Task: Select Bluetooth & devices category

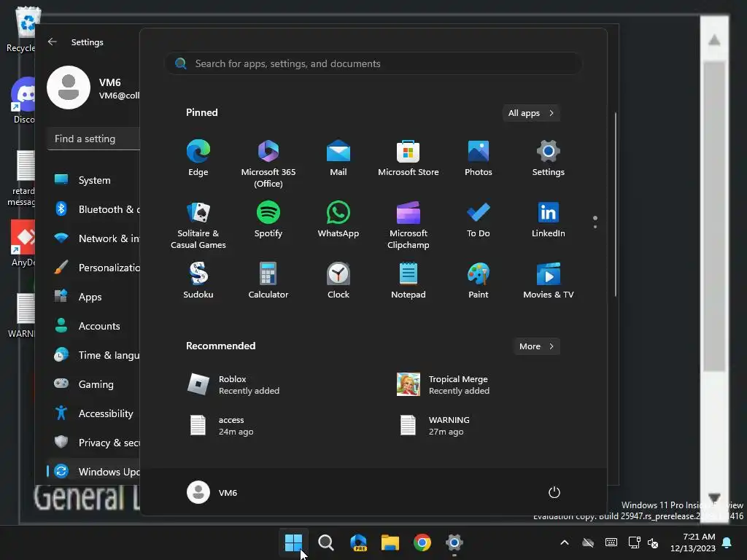Action: [x=94, y=209]
